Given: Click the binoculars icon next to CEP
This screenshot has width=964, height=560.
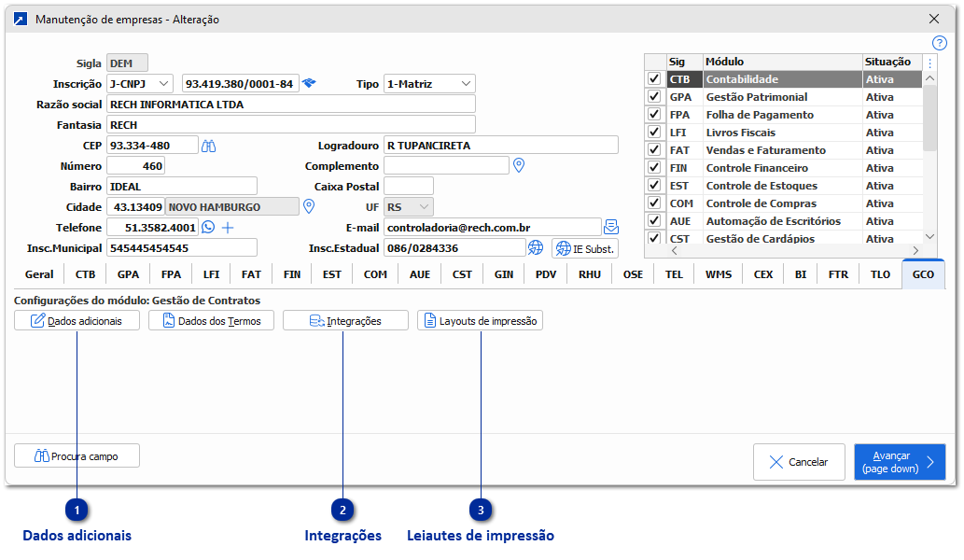Looking at the screenshot, I should pos(209,146).
